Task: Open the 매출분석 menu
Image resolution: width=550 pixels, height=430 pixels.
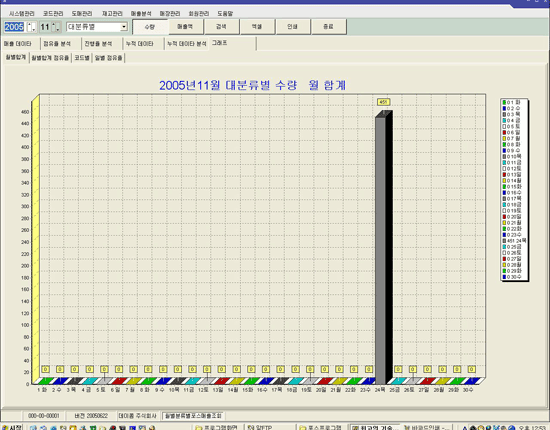Action: click(141, 14)
